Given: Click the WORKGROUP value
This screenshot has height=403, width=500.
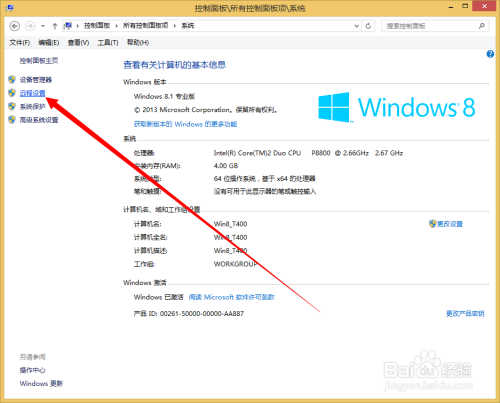Looking at the screenshot, I should tap(235, 264).
